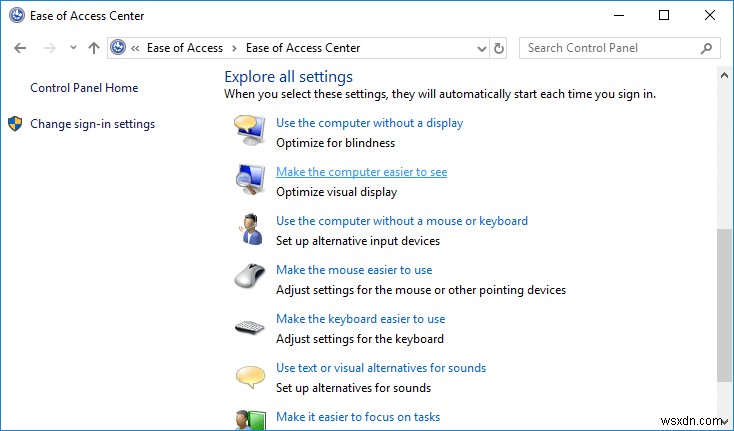The image size is (734, 431).
Task: Click the yellow speech bubble icon
Action: [x=250, y=377]
